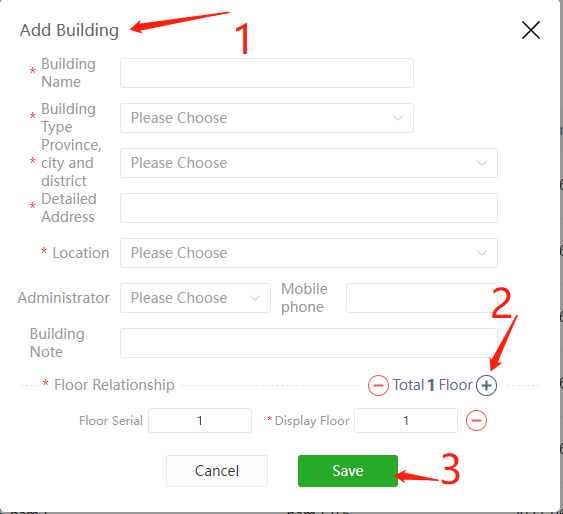The width and height of the screenshot is (563, 514).
Task: Click the Administrator dropdown chevron arrow
Action: (x=255, y=298)
